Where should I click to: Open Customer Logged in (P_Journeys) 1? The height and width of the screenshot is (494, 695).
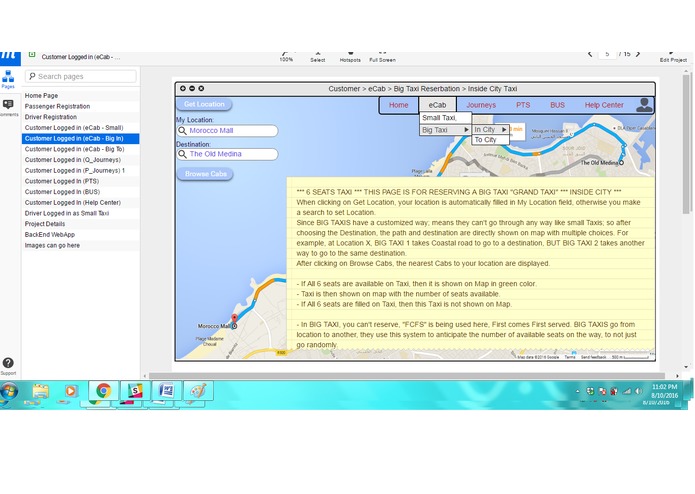(x=81, y=170)
